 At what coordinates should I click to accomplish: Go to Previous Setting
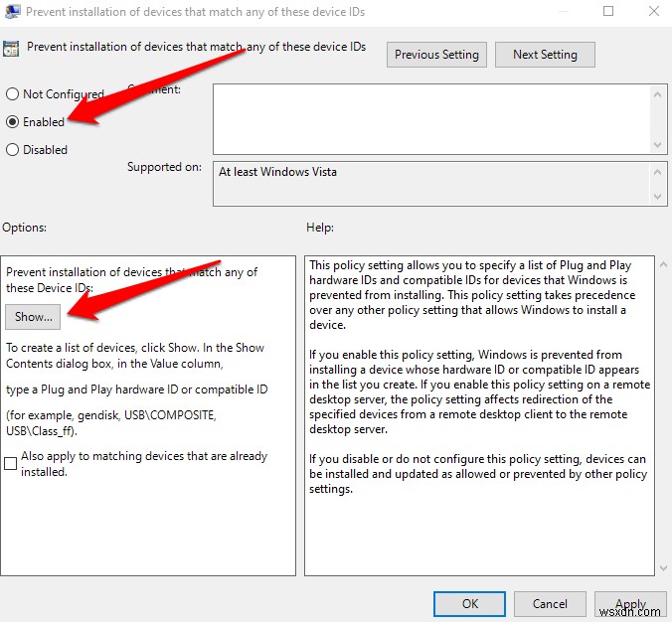(436, 55)
